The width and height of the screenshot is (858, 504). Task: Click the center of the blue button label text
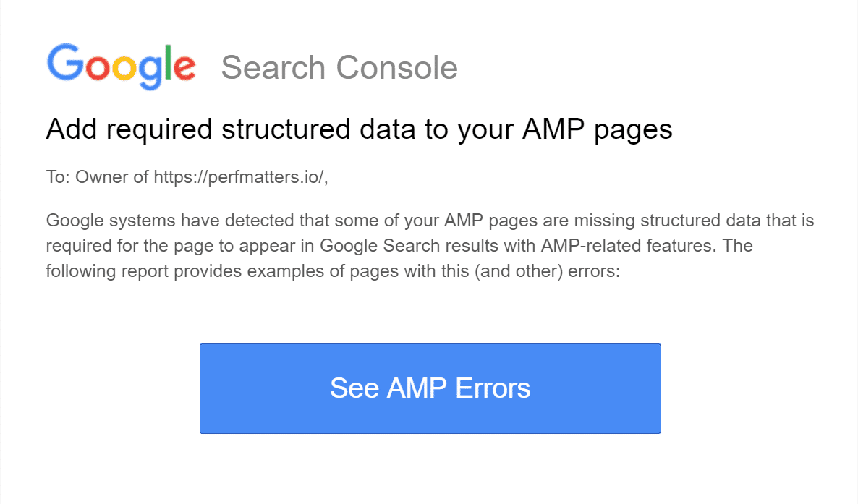pyautogui.click(x=430, y=388)
